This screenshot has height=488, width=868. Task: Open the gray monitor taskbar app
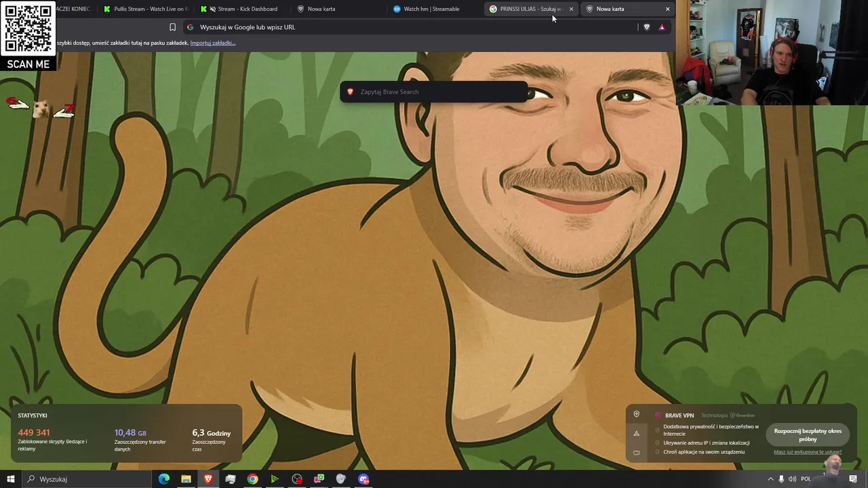[x=231, y=479]
